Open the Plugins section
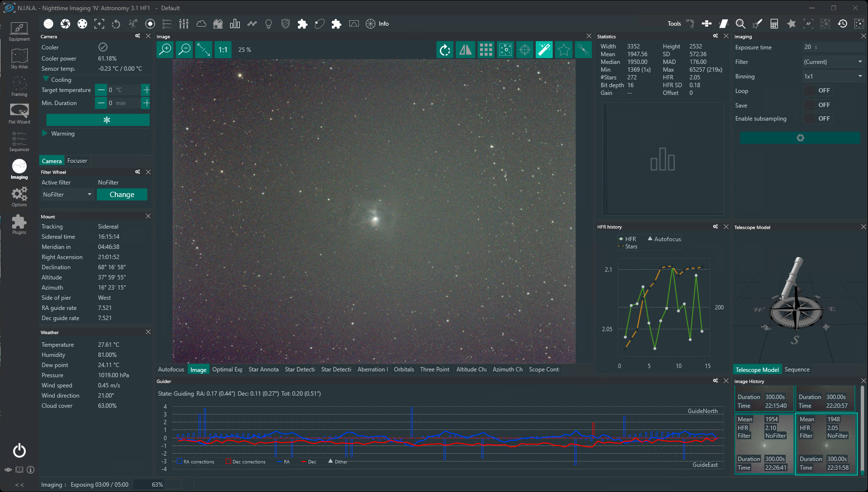This screenshot has width=868, height=492. pyautogui.click(x=19, y=224)
